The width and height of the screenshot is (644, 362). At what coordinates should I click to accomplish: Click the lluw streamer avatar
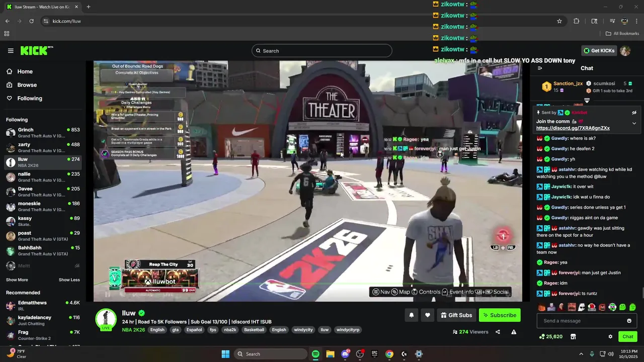click(x=106, y=318)
